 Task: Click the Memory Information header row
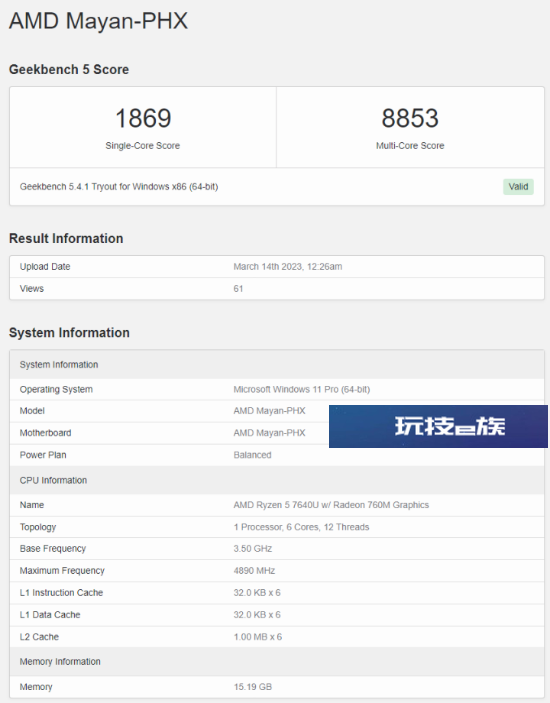click(277, 662)
